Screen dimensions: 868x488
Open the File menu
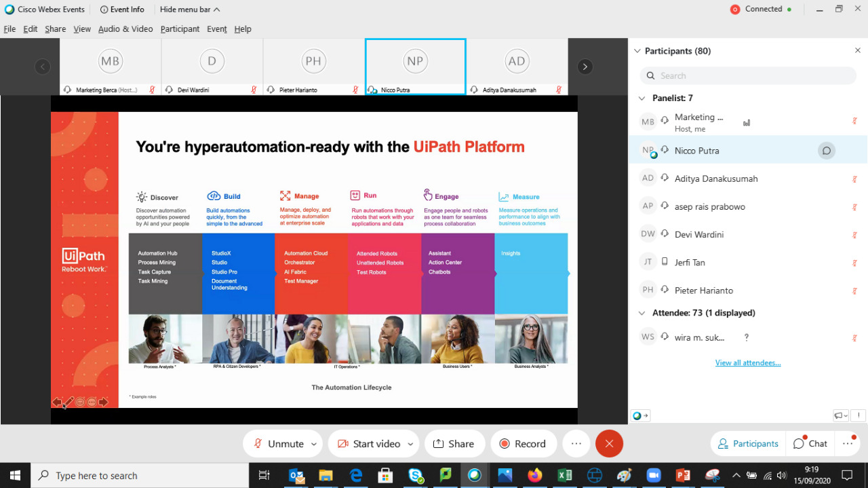[x=9, y=29]
